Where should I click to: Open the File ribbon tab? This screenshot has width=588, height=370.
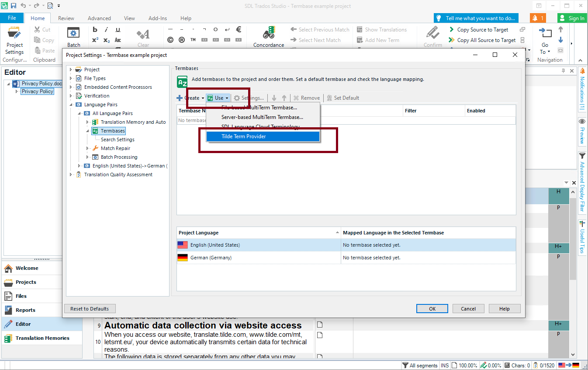tap(12, 18)
